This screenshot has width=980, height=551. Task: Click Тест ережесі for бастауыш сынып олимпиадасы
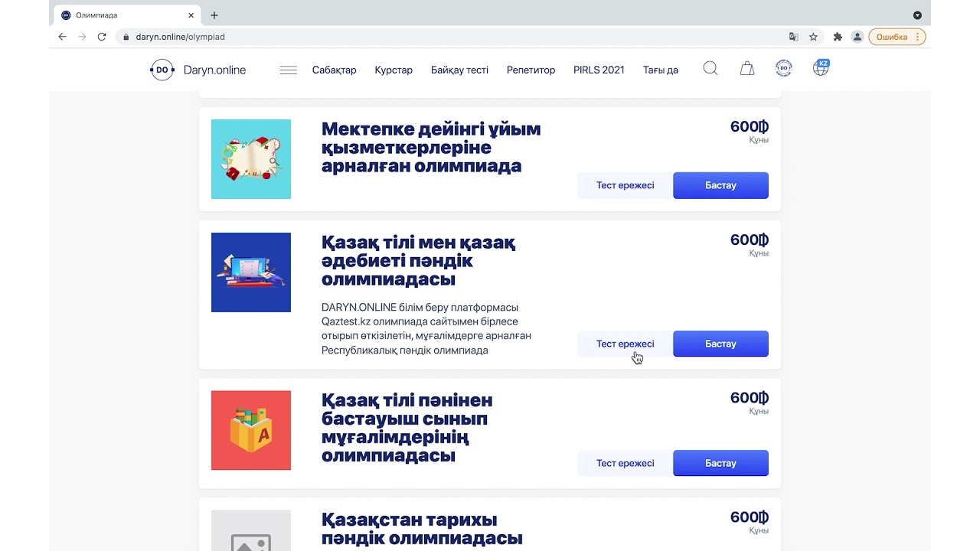[625, 463]
